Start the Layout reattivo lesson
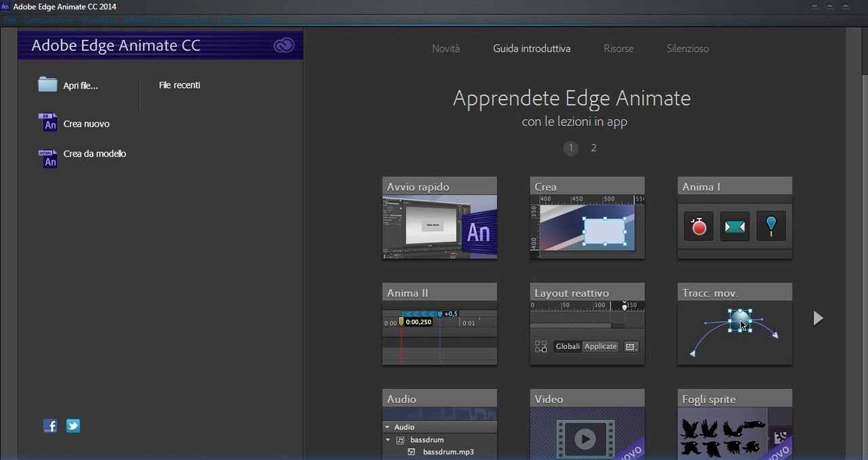Viewport: 868px width, 460px height. pos(587,324)
